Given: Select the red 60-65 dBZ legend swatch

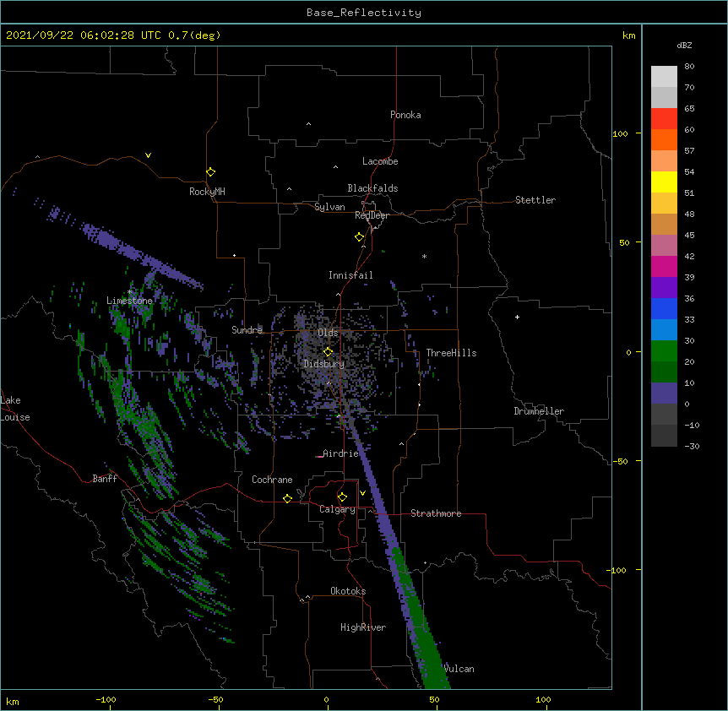Looking at the screenshot, I should click(x=664, y=119).
